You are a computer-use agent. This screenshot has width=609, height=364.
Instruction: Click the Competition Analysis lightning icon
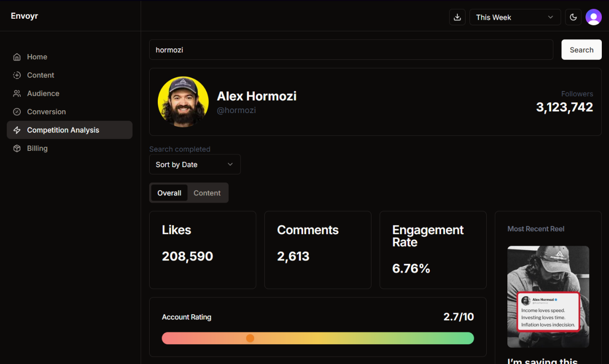17,130
